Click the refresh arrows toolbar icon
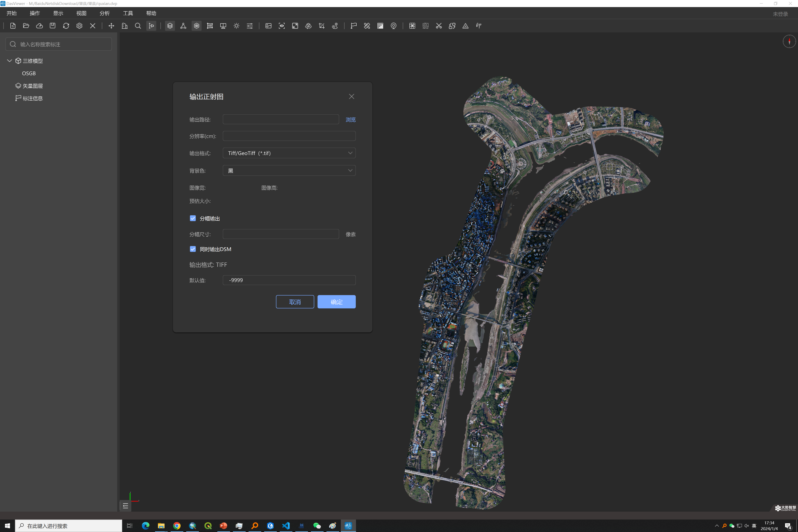 [66, 26]
